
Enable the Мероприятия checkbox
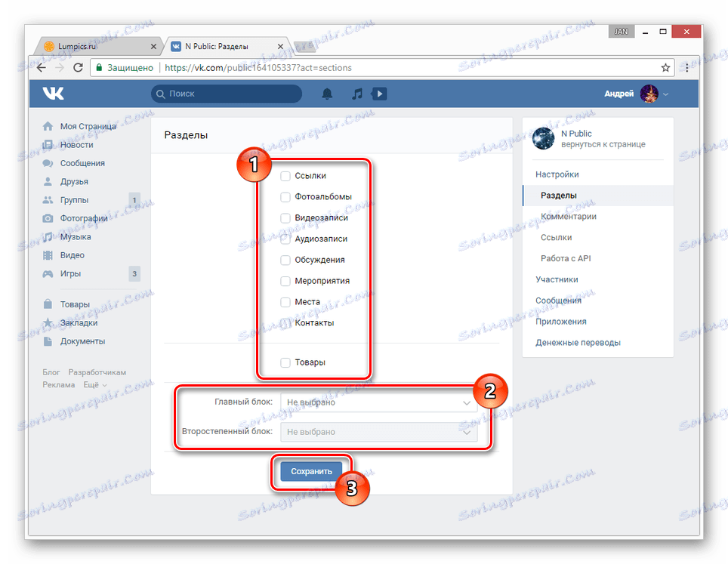pos(285,281)
